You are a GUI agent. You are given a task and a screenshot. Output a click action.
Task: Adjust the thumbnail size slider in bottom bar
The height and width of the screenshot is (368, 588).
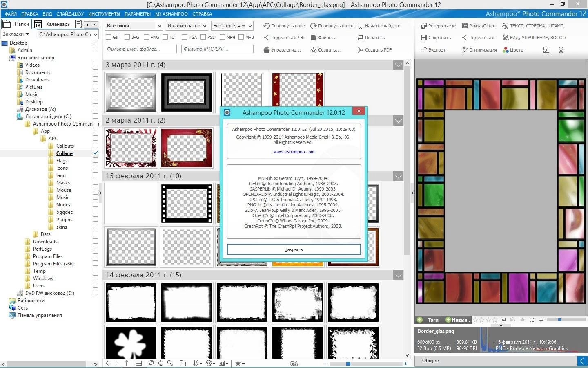(x=348, y=363)
